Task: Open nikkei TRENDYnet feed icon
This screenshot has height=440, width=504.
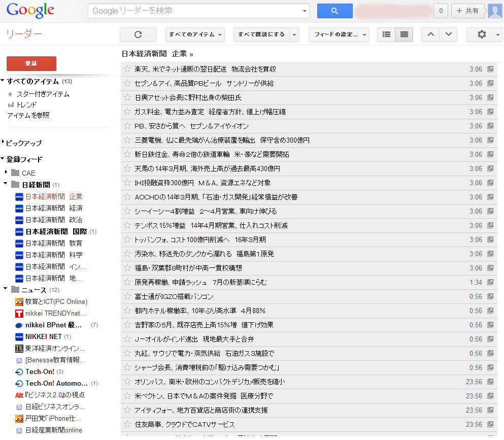Action: 19,313
